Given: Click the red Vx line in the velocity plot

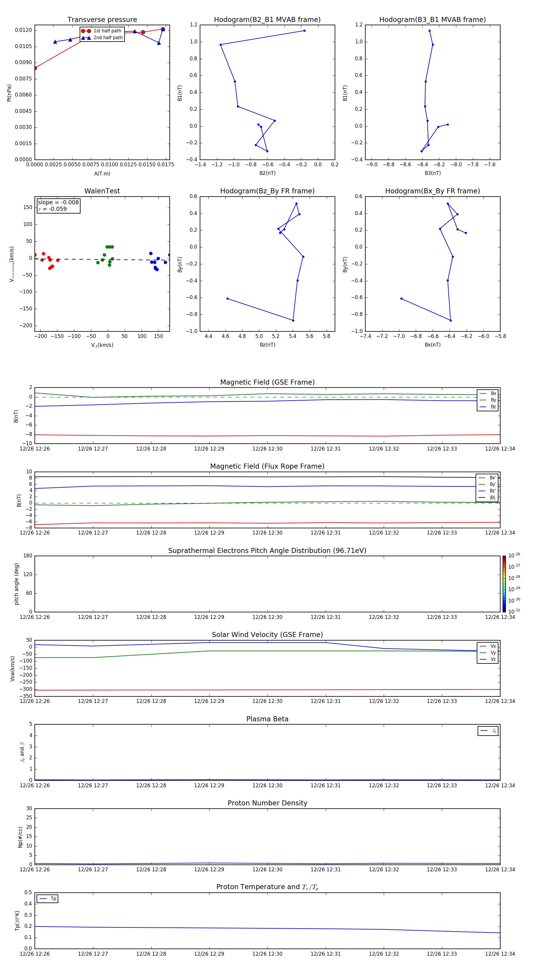Looking at the screenshot, I should (267, 690).
